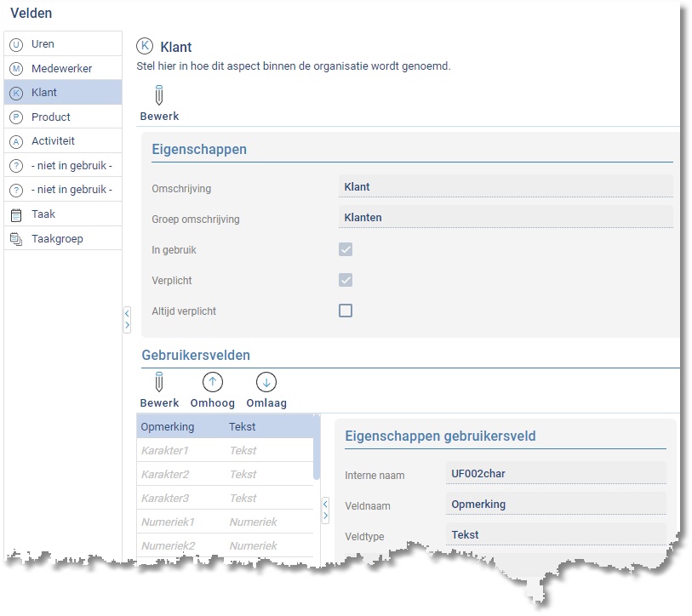692x616 pixels.
Task: Click the Taak clipboard icon
Action: 16,215
